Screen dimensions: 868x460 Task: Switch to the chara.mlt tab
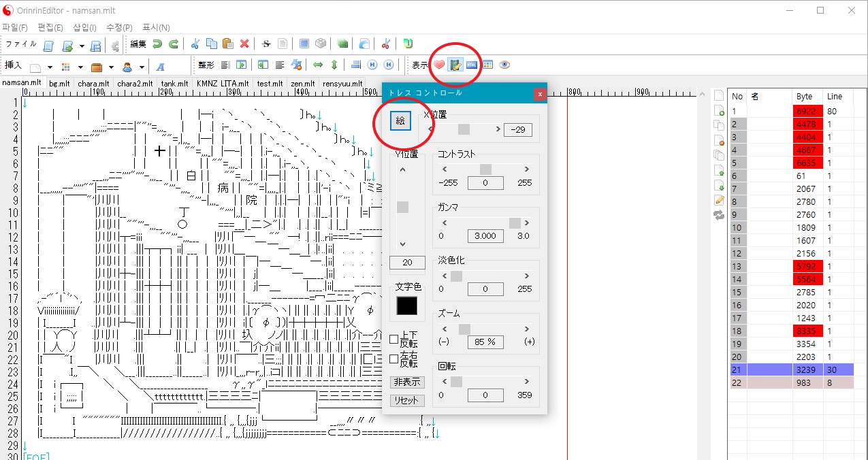click(93, 84)
